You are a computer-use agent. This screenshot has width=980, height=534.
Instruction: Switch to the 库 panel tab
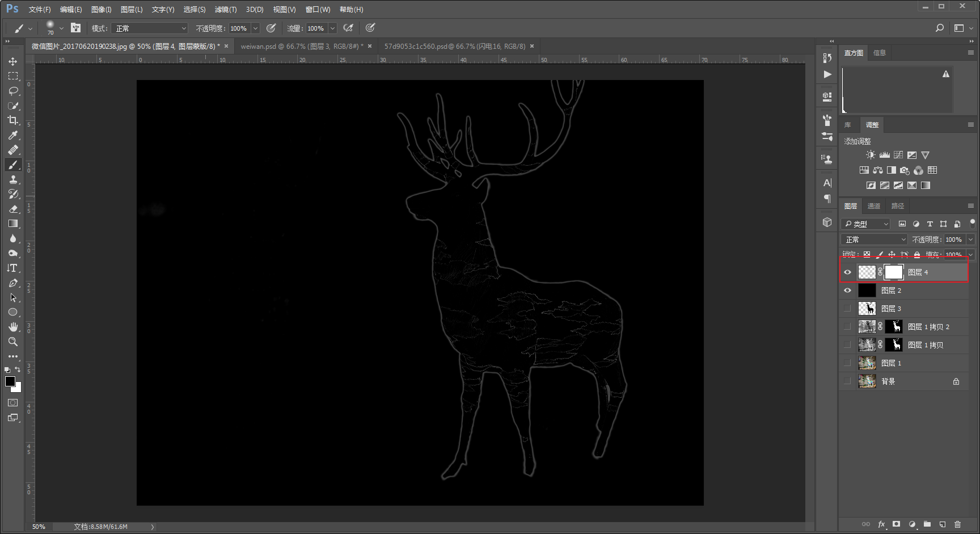coord(848,125)
